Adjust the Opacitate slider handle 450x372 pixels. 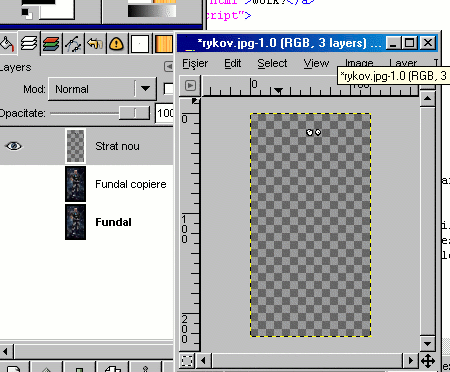click(135, 113)
